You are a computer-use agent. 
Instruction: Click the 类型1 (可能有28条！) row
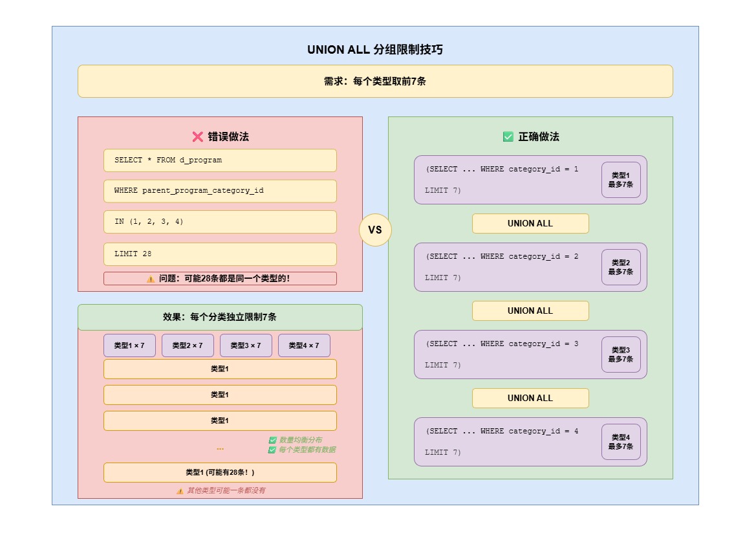(x=220, y=473)
